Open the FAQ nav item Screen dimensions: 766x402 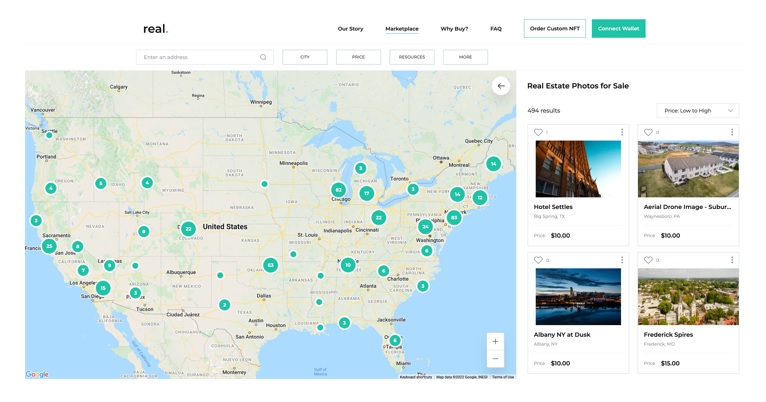point(496,29)
